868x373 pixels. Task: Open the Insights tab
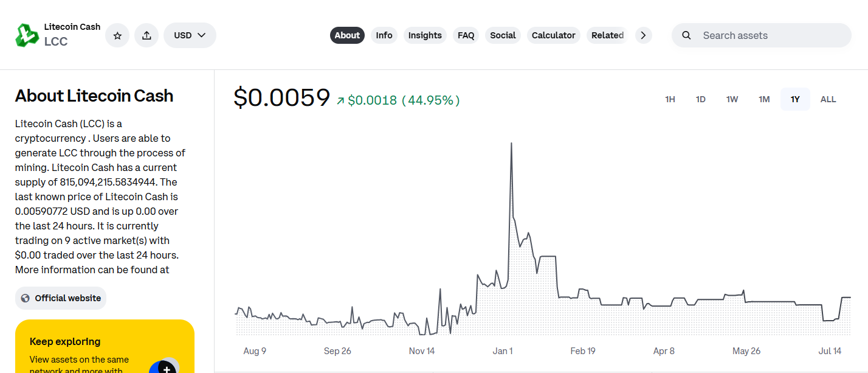425,35
